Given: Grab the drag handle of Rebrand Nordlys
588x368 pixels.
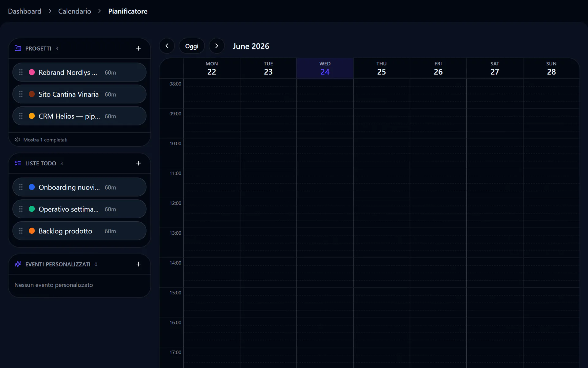Looking at the screenshot, I should click(x=21, y=72).
